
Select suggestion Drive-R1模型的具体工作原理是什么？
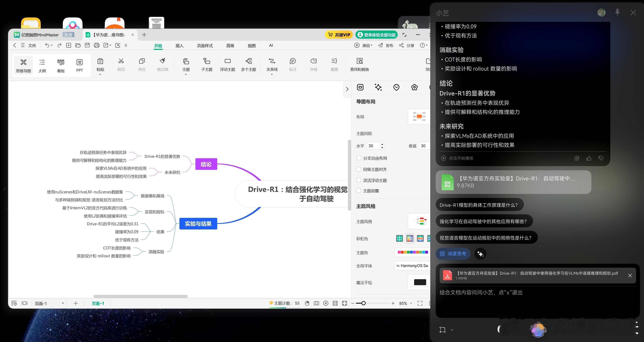click(480, 205)
